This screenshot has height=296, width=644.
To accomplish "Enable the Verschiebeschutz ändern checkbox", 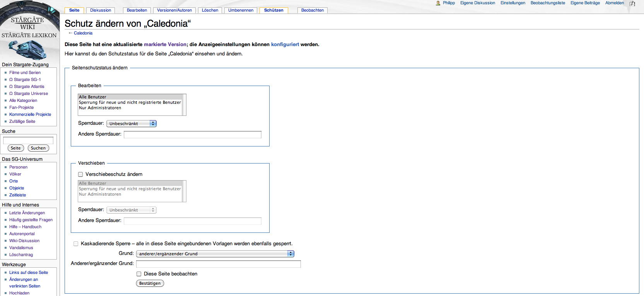I will (80, 174).
